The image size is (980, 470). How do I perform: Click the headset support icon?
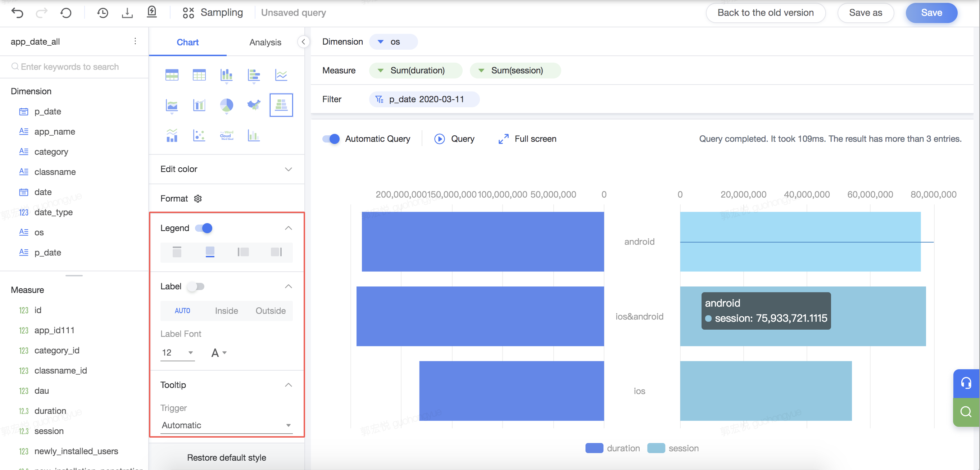point(966,383)
